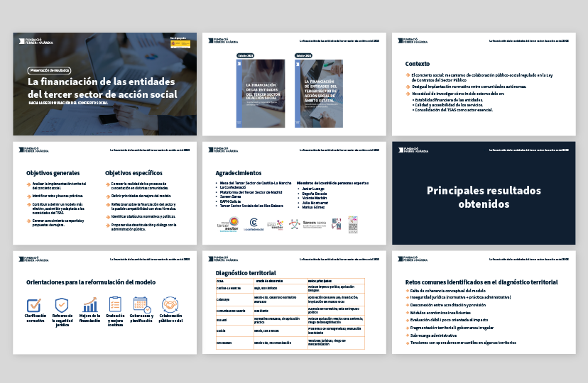Open the title slide thumbnail
Image resolution: width=588 pixels, height=383 pixels.
[x=104, y=84]
